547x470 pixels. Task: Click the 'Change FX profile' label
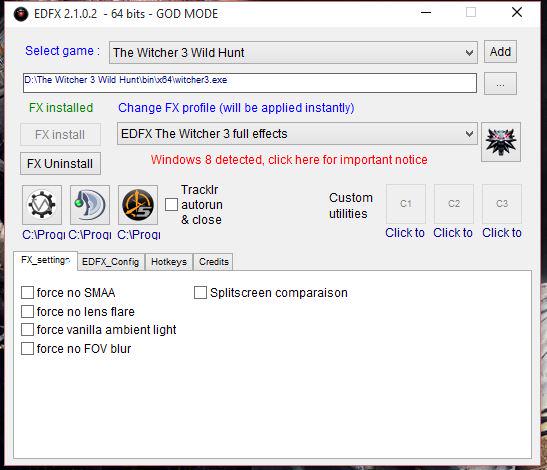pos(236,108)
